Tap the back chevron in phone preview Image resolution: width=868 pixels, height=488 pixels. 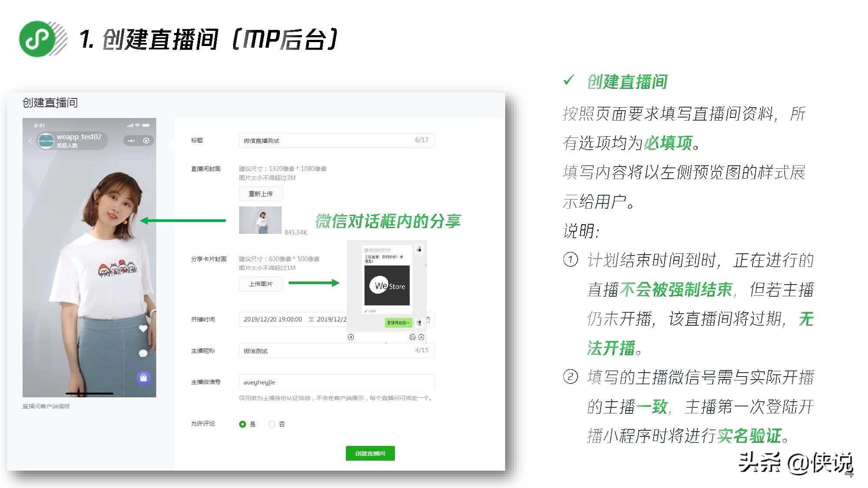[30, 141]
